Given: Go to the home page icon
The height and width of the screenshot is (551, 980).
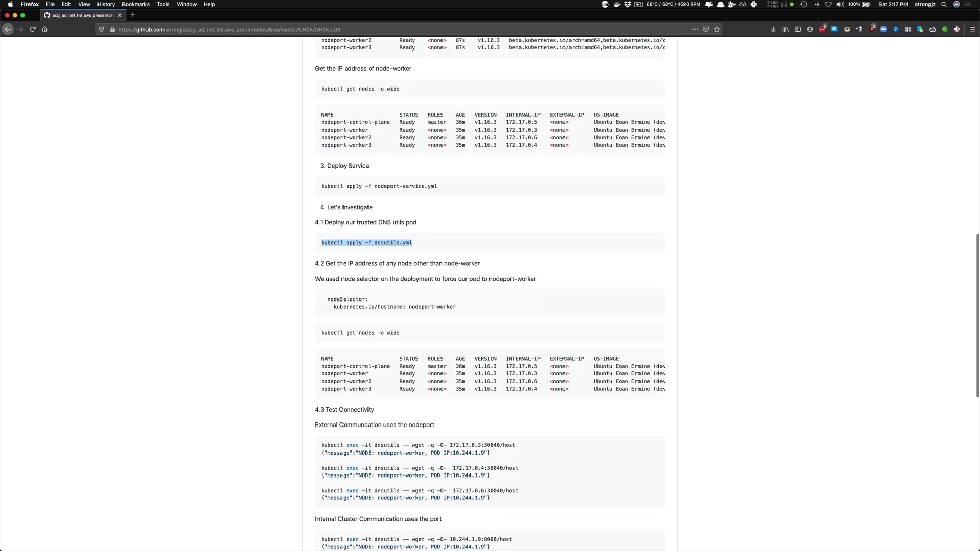Looking at the screenshot, I should pos(45,30).
